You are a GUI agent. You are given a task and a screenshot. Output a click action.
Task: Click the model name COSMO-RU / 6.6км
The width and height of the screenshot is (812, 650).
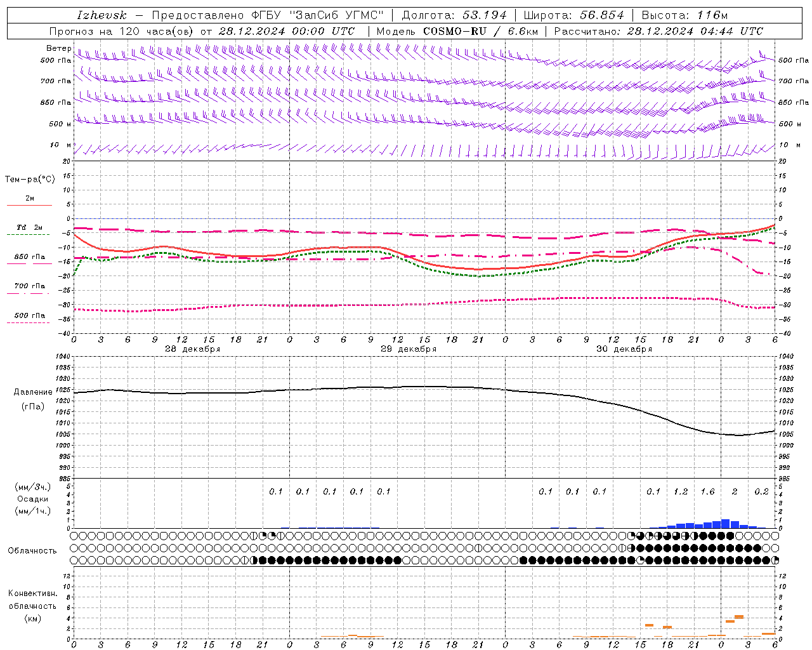click(x=480, y=31)
